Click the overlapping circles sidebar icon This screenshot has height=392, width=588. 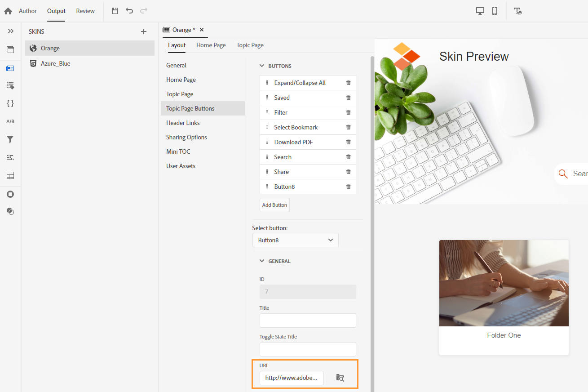(10, 211)
